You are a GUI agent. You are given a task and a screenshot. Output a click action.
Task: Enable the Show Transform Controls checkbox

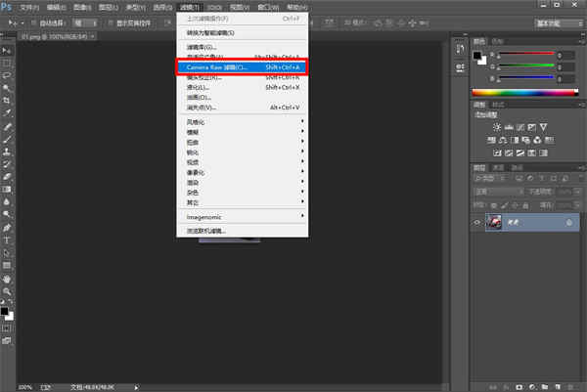tap(113, 21)
